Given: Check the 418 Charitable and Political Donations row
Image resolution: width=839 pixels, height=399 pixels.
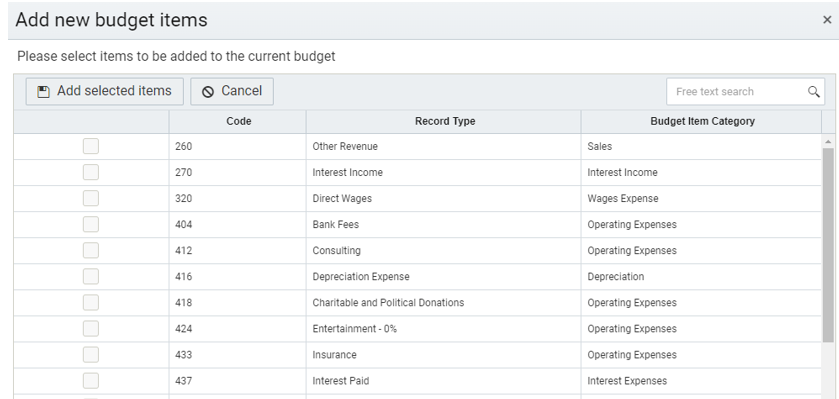Looking at the screenshot, I should click(90, 302).
